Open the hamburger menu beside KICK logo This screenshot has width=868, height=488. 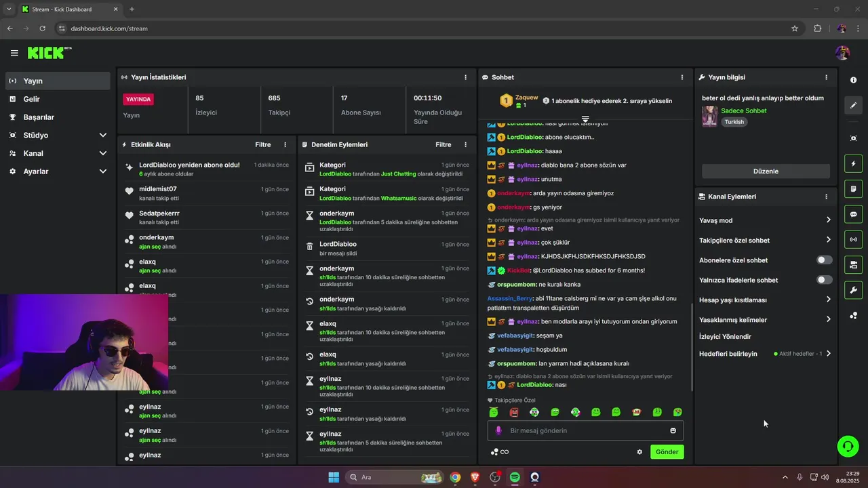(14, 53)
